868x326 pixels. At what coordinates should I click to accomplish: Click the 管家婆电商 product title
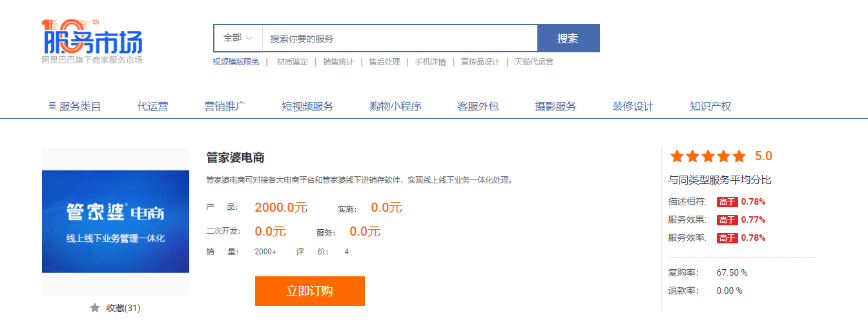tap(235, 158)
